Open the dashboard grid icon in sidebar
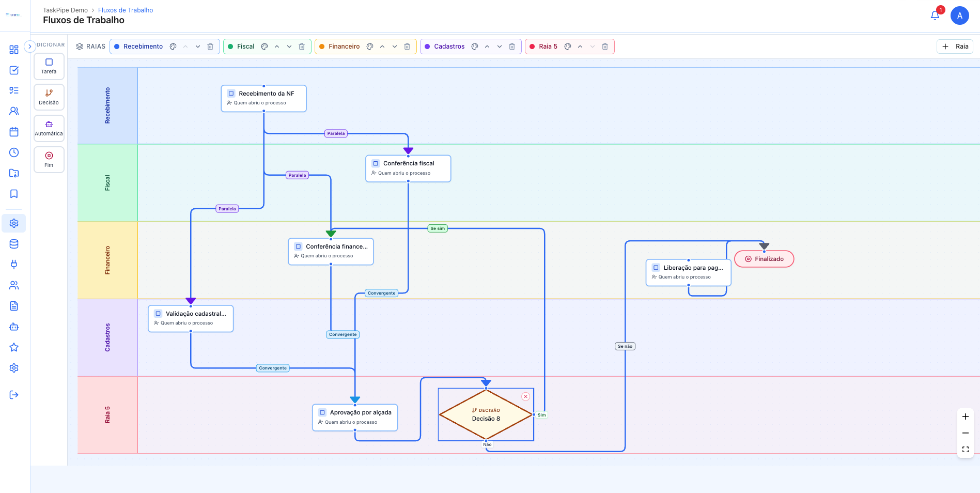The height and width of the screenshot is (493, 980). (14, 50)
